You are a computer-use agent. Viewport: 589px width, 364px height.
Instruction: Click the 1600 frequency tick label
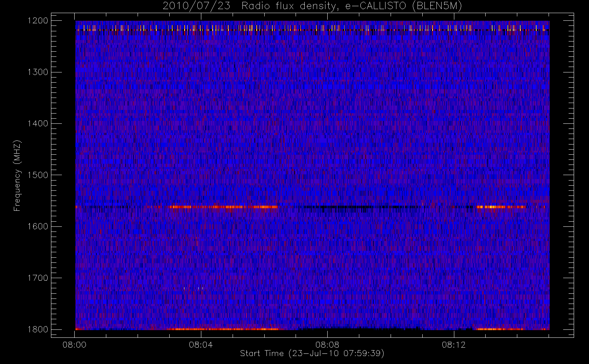38,226
